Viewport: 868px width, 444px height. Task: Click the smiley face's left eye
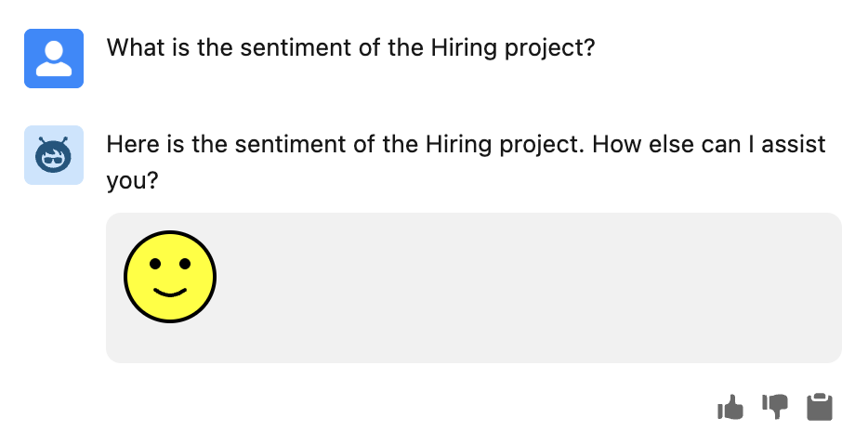pyautogui.click(x=154, y=264)
